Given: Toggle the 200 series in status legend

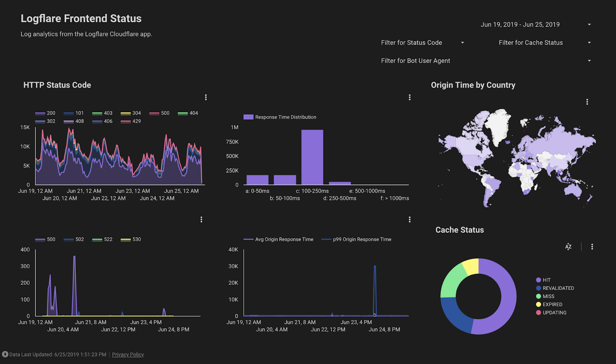Looking at the screenshot, I should click(45, 113).
